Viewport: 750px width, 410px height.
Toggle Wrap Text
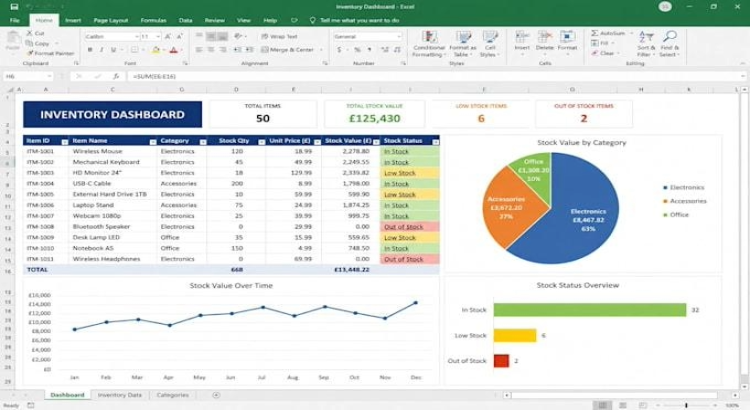coord(279,36)
